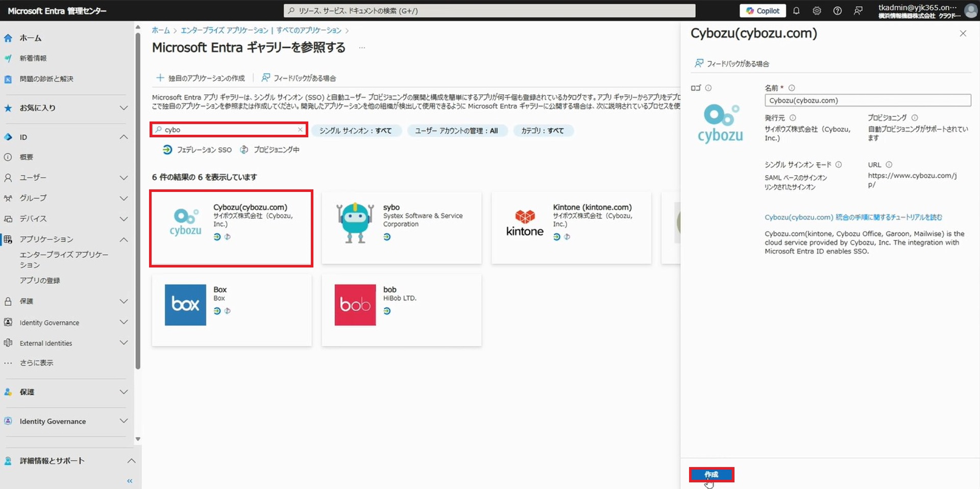Collapse the sidebar with double chevron
The image size is (980, 489).
coord(130,481)
